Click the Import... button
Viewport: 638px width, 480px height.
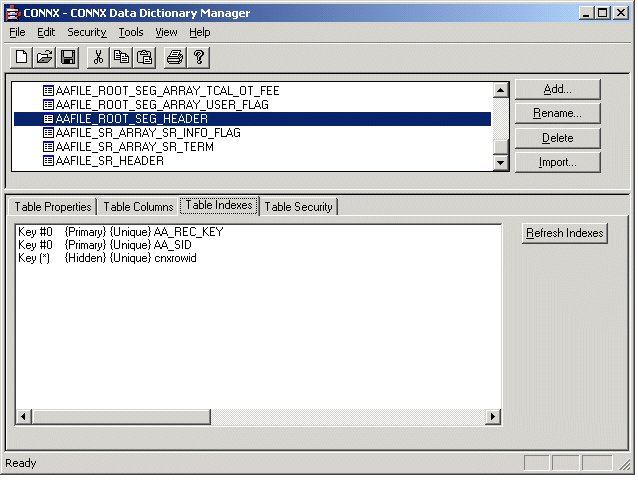point(557,162)
